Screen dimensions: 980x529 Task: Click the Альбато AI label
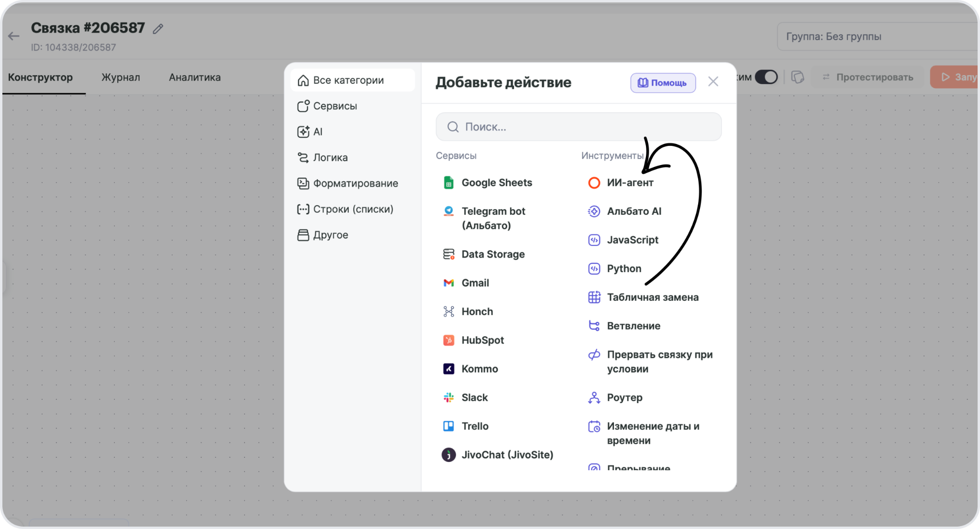click(x=634, y=211)
